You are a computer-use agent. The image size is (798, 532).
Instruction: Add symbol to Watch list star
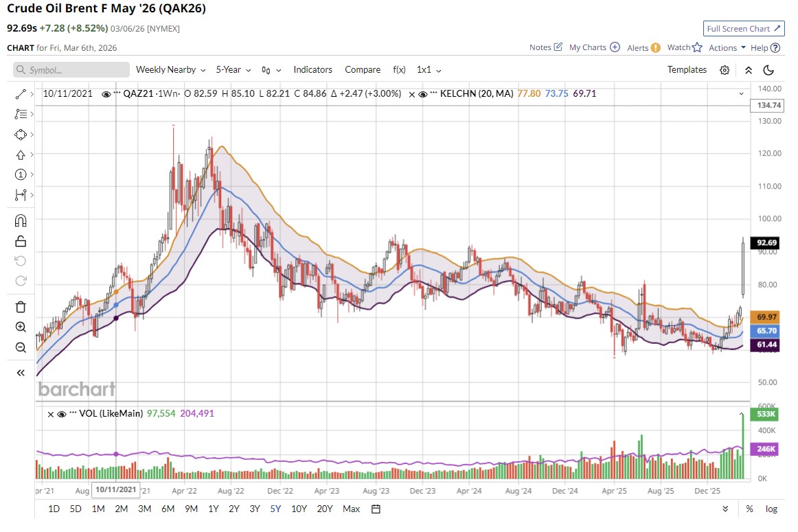tap(697, 47)
